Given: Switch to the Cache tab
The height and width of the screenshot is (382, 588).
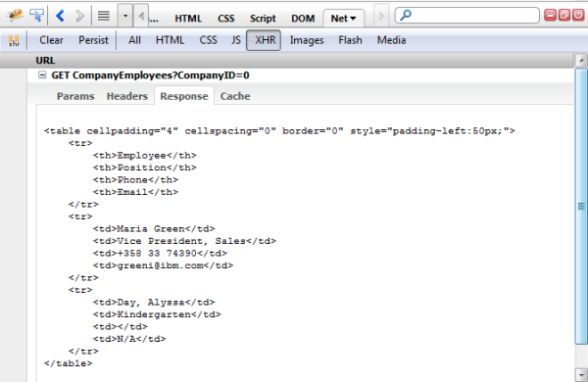Looking at the screenshot, I should [x=235, y=96].
